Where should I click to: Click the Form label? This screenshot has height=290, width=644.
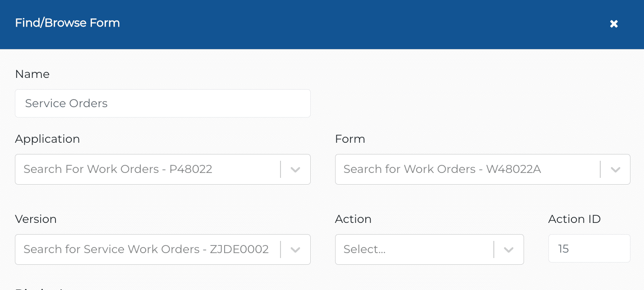[x=350, y=139]
